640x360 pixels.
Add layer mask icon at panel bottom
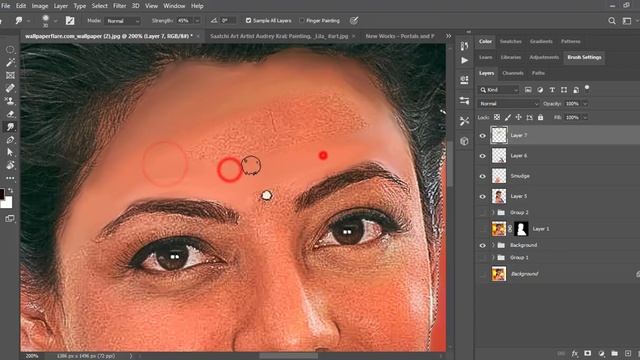coord(587,353)
